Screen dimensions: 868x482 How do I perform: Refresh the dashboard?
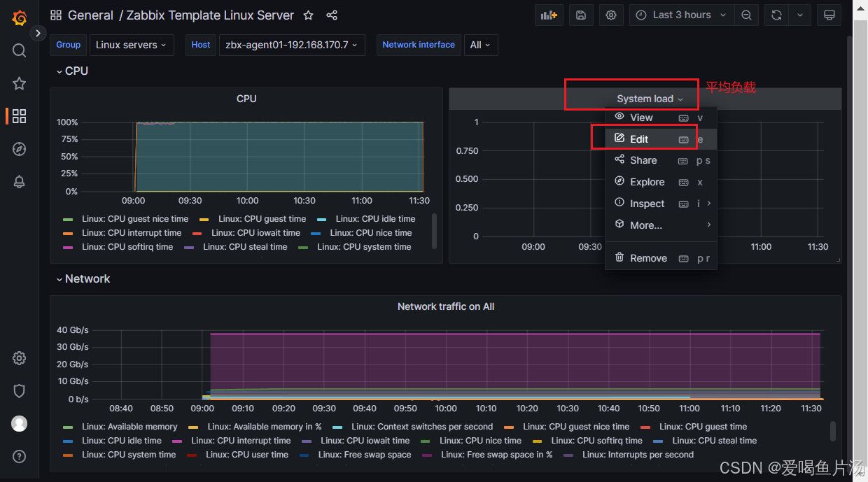pyautogui.click(x=776, y=15)
